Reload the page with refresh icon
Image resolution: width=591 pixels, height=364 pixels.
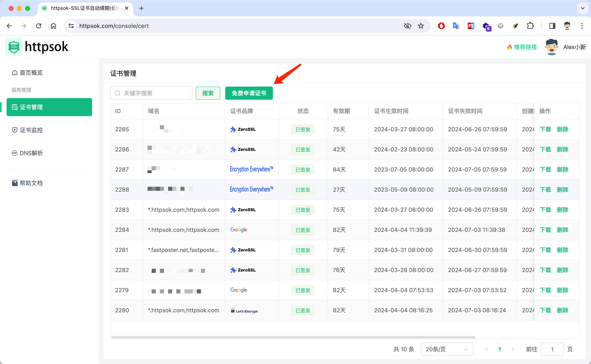[39, 26]
